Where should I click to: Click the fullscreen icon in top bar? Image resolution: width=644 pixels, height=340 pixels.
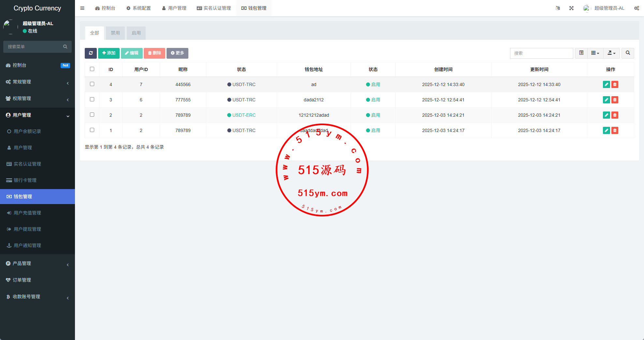571,8
